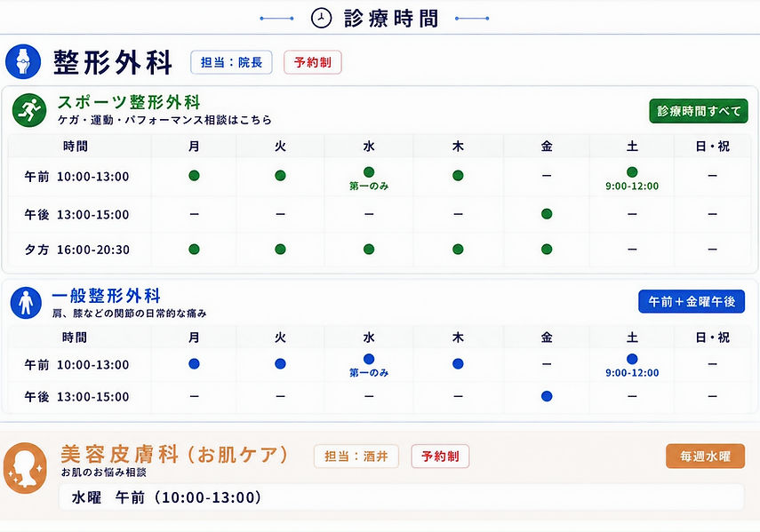Click the 予約制 badge in 美容皮膚科 section
This screenshot has height=532, width=760.
click(440, 456)
